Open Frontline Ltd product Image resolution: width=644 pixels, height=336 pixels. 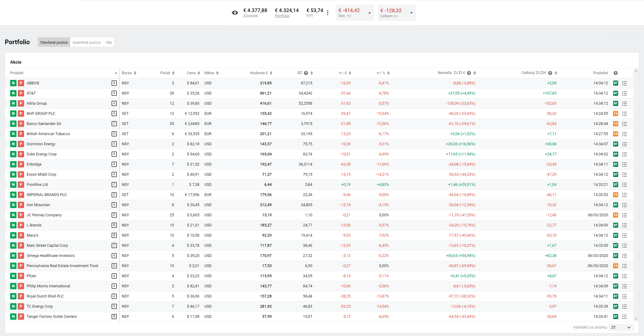tap(37, 185)
